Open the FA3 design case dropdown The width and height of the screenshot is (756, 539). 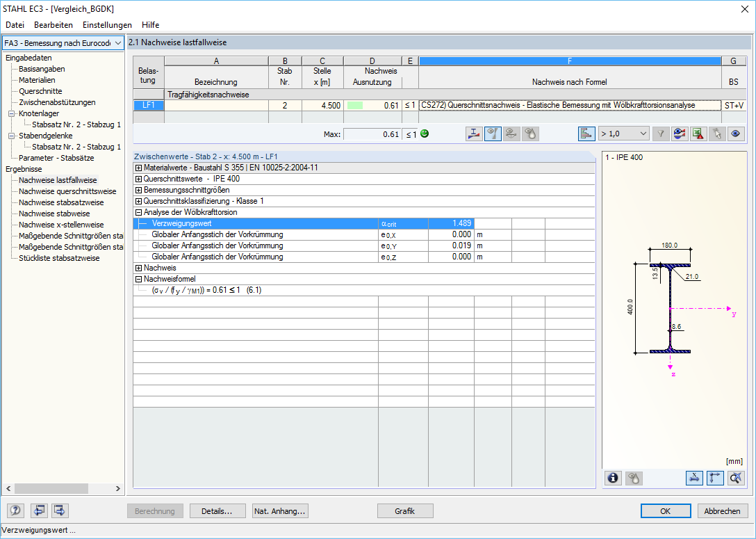click(63, 43)
